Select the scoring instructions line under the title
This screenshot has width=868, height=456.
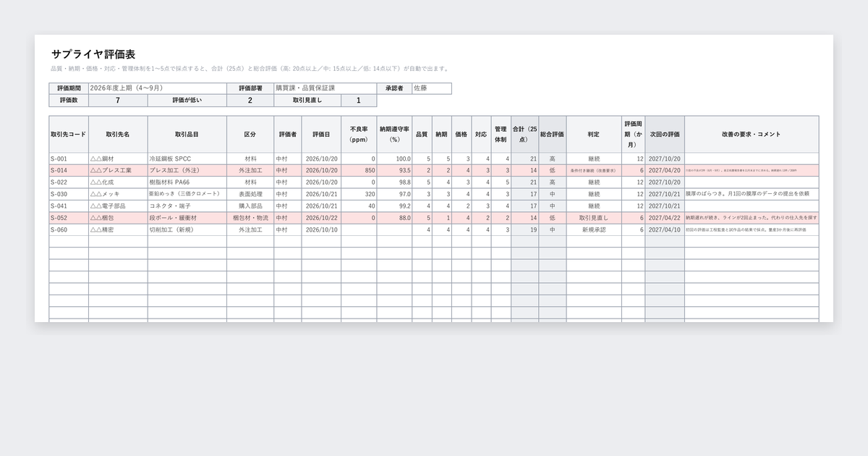[250, 69]
